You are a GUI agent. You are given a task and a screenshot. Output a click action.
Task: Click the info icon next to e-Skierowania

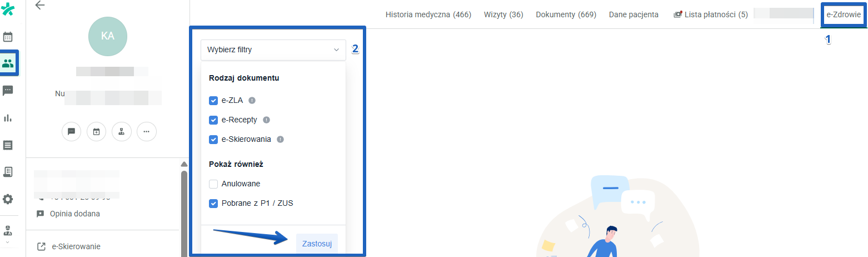[280, 140]
